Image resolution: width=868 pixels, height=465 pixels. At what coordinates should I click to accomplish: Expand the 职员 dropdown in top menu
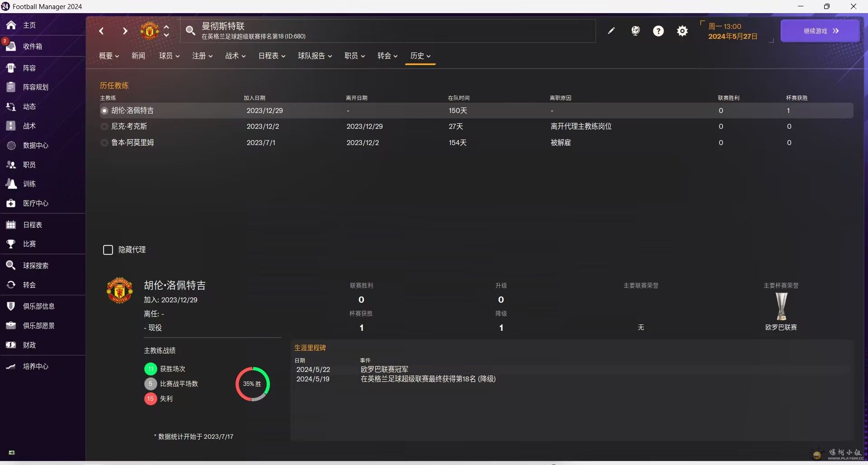point(355,56)
